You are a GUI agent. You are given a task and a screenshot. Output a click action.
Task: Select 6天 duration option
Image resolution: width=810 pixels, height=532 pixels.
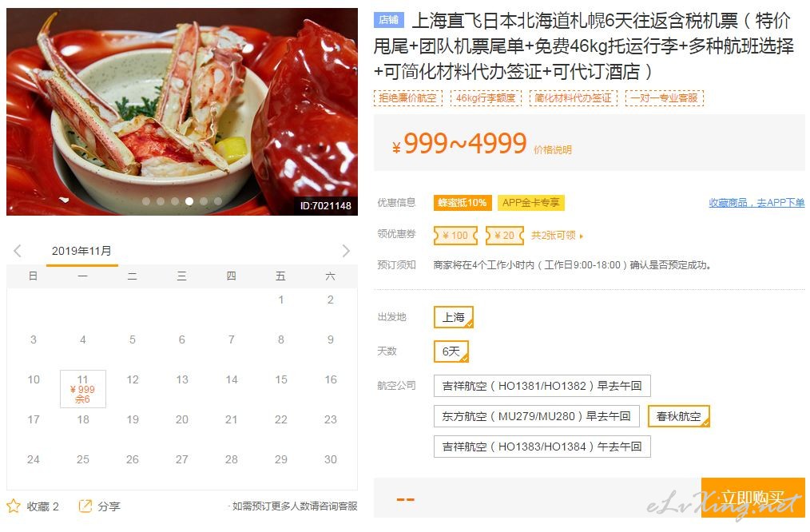coord(451,351)
